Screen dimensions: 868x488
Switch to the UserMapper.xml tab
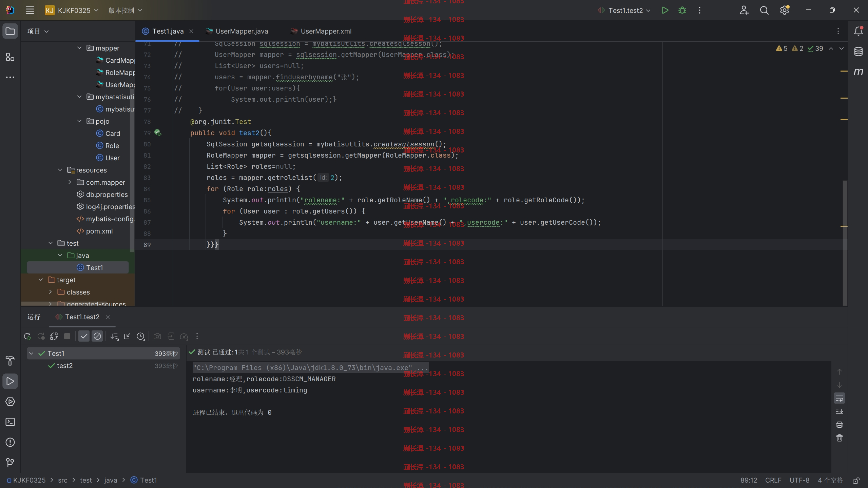point(321,31)
